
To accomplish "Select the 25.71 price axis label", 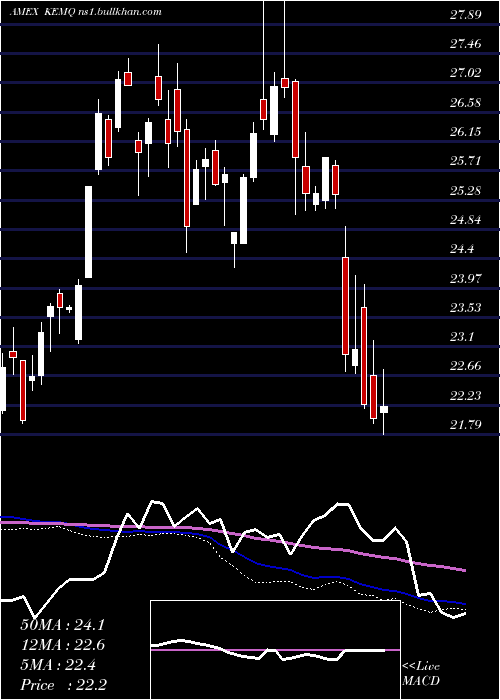I will click(x=466, y=161).
